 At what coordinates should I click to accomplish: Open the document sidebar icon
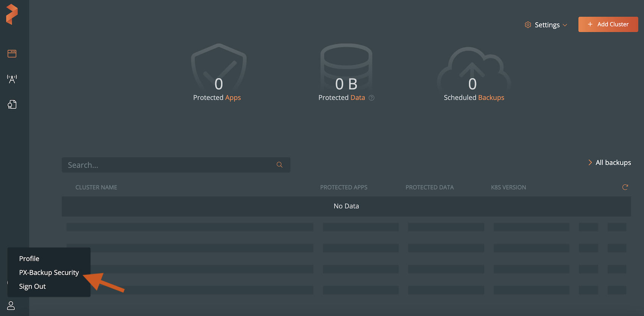(x=12, y=104)
